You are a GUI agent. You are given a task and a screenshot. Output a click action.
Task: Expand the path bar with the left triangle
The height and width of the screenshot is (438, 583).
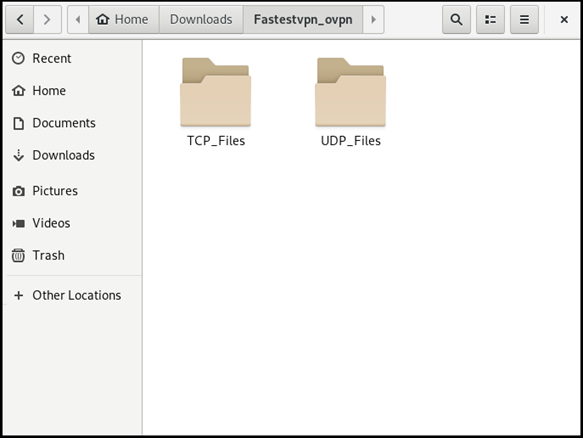[78, 19]
